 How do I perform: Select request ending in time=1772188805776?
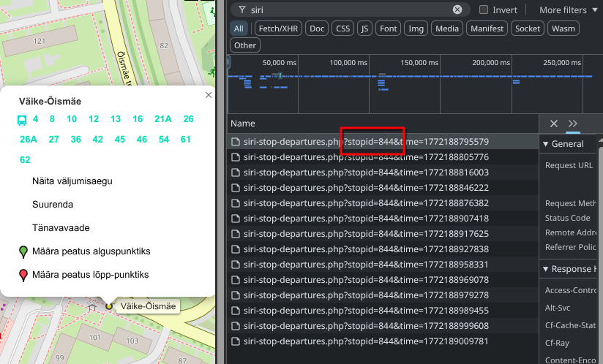tap(366, 157)
